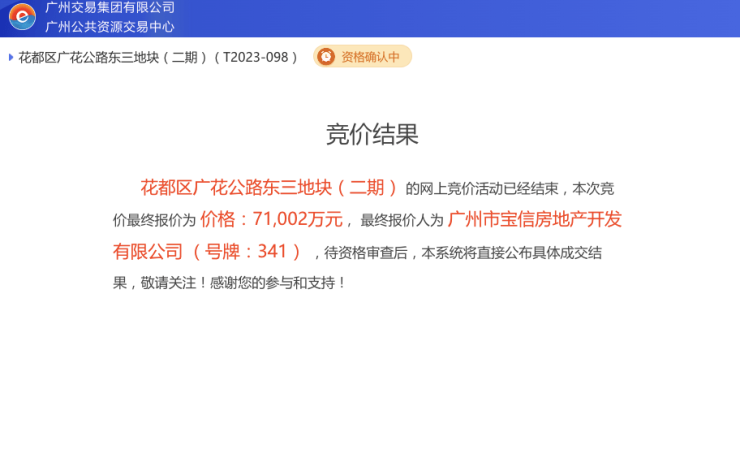This screenshot has width=740, height=475.
Task: Click the red-blue 'e' logo icon
Action: [x=21, y=17]
